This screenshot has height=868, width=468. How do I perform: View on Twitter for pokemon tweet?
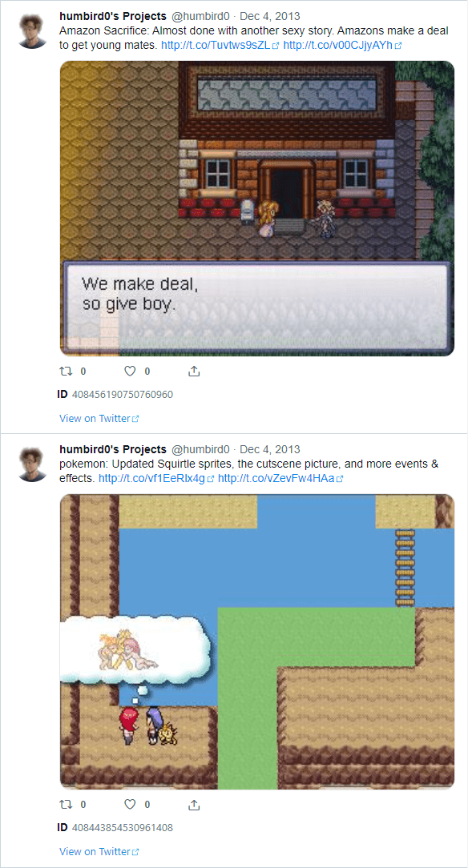coord(99,851)
